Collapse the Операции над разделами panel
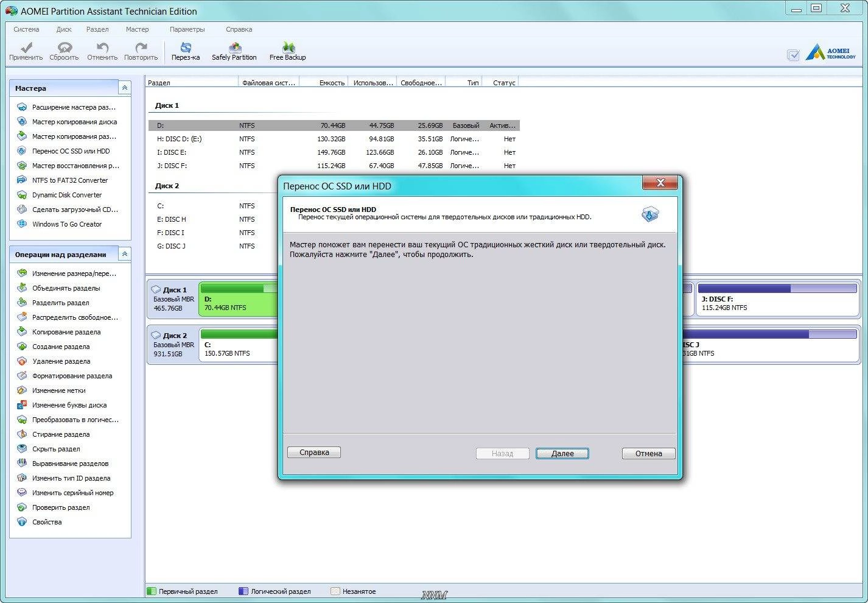The height and width of the screenshot is (603, 868). pyautogui.click(x=124, y=254)
